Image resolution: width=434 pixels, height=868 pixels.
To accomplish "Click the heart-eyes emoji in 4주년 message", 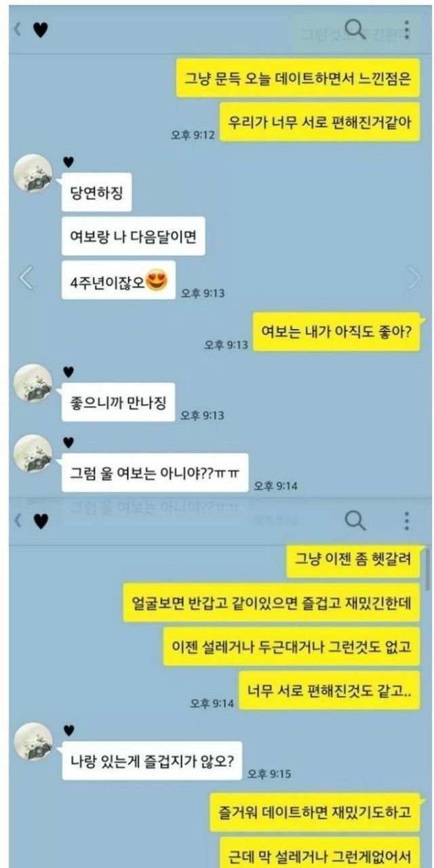I will pos(157,281).
